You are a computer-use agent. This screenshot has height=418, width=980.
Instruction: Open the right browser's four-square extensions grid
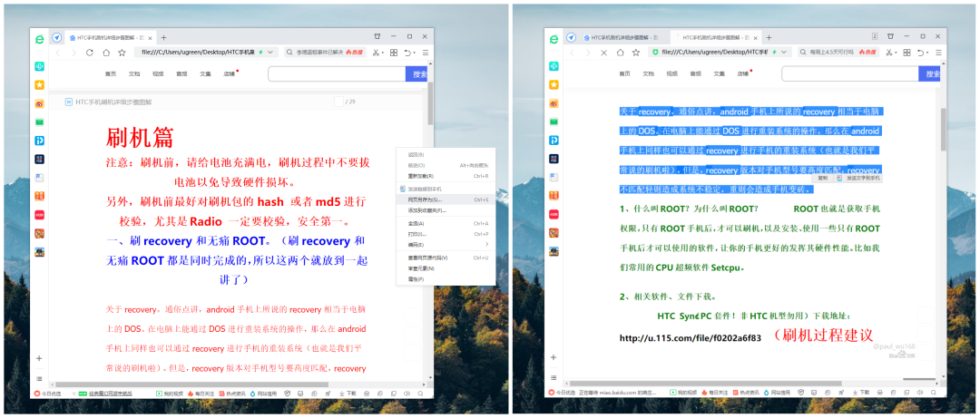tap(906, 53)
